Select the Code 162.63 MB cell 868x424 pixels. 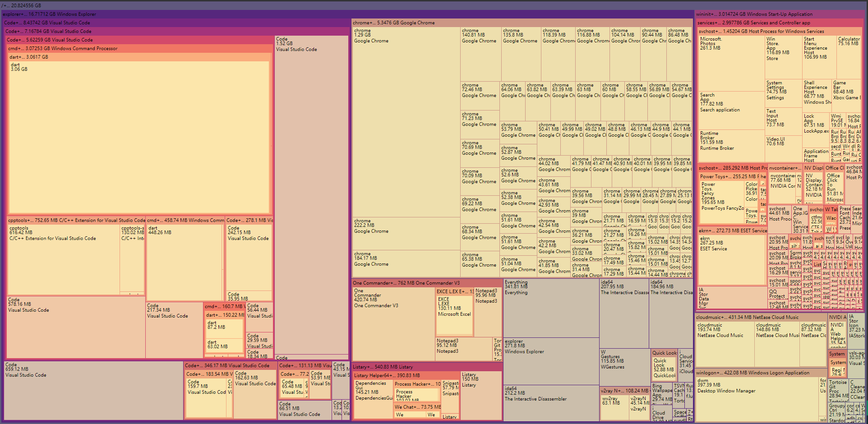(255, 394)
